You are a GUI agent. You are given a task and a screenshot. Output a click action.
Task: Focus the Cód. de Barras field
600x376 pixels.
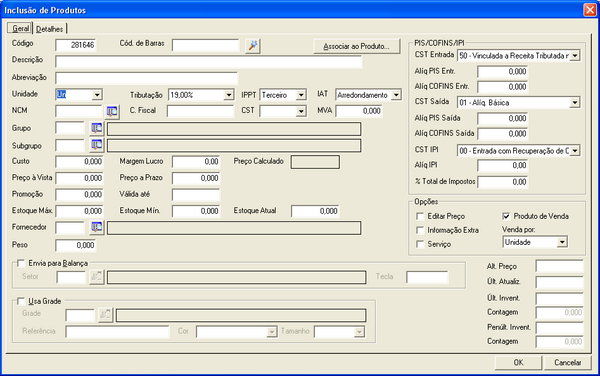[x=205, y=45]
